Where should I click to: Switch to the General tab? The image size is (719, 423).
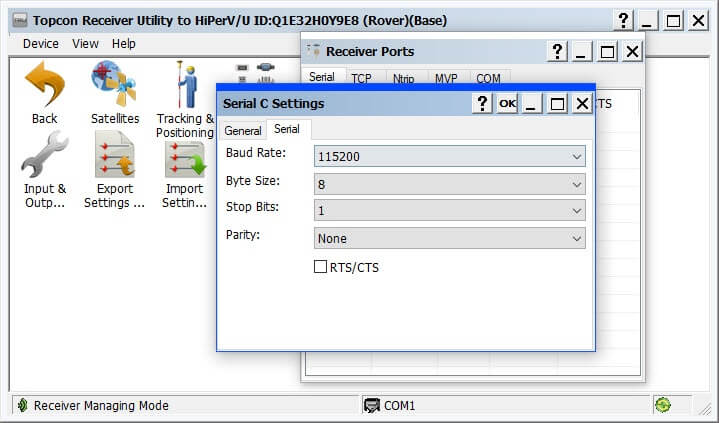(x=242, y=131)
